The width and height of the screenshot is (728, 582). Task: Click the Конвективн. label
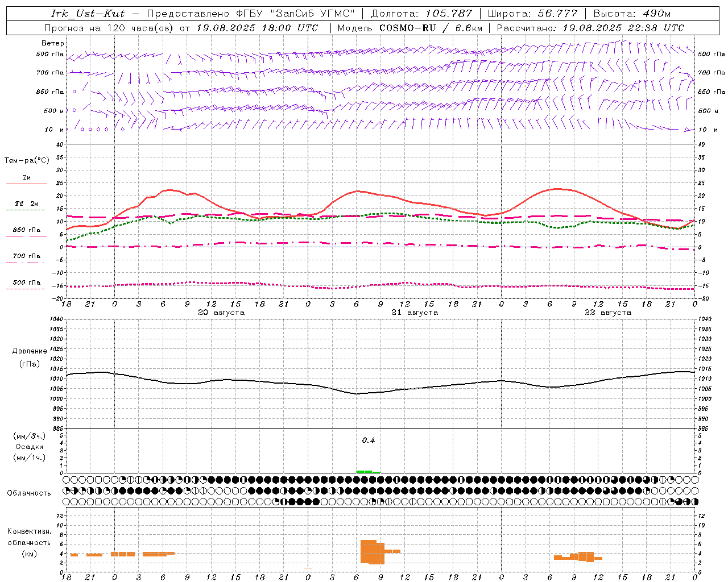coord(30,531)
